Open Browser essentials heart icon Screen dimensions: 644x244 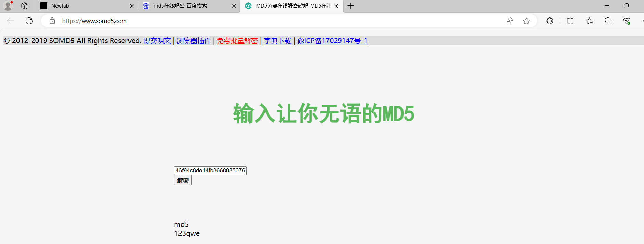click(x=627, y=21)
